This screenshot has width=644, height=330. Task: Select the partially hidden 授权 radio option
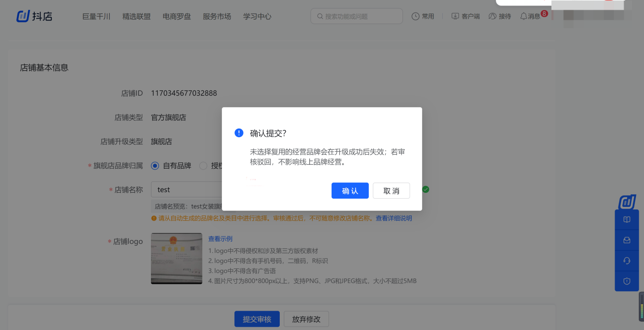coord(203,166)
